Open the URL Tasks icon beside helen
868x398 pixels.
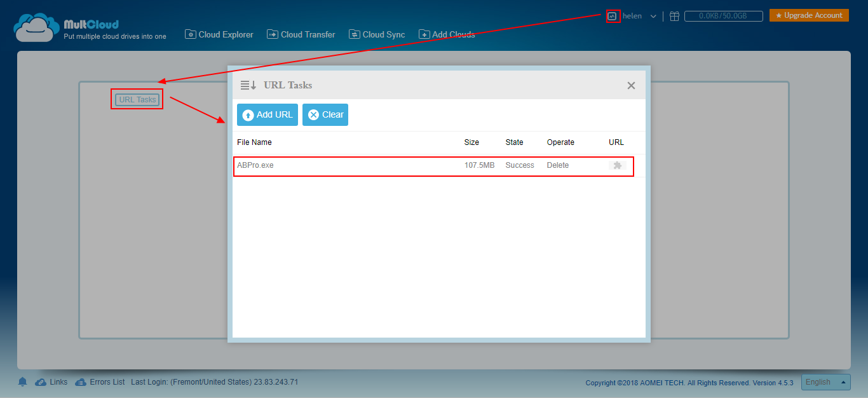tap(612, 16)
